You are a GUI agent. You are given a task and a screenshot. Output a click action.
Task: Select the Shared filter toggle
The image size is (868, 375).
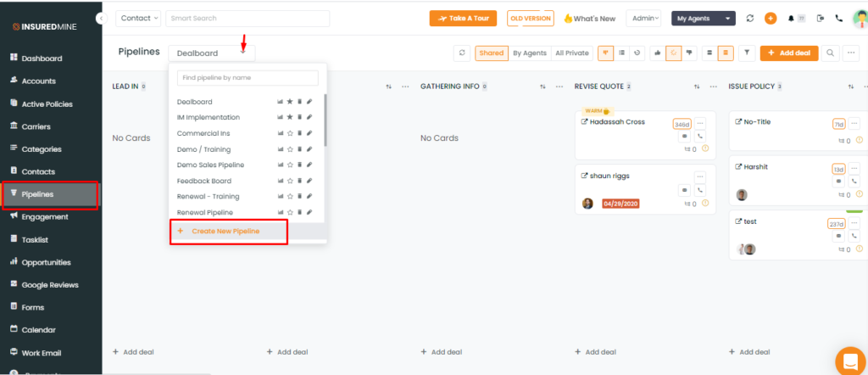click(492, 53)
